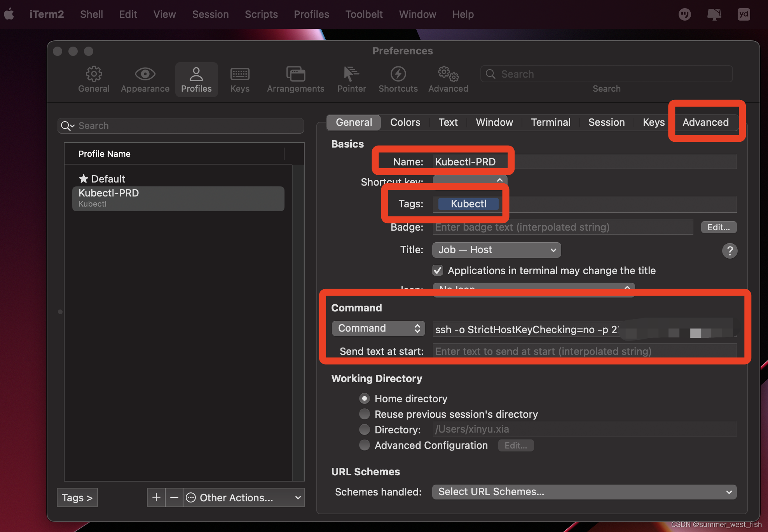Select the Advanced Configuration radio button
The height and width of the screenshot is (532, 768).
tap(365, 445)
